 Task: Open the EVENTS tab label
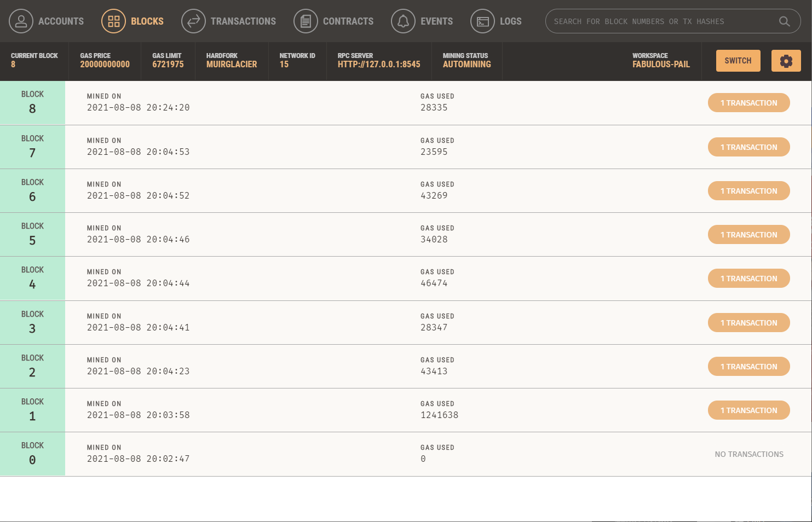pos(437,21)
